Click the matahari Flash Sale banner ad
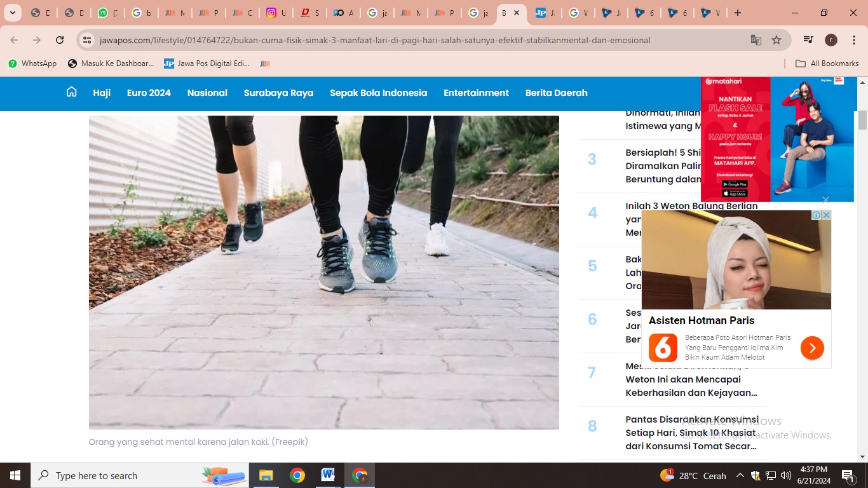This screenshot has width=868, height=488. 777,139
